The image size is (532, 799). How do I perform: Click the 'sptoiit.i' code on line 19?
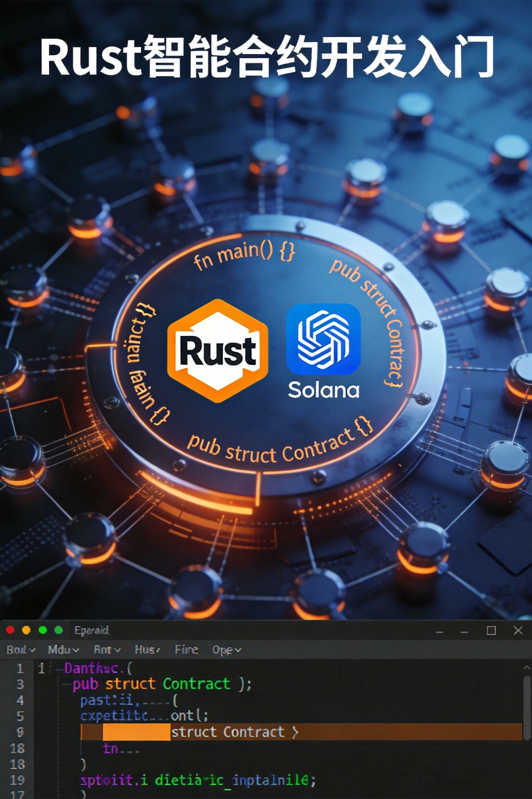point(114,780)
